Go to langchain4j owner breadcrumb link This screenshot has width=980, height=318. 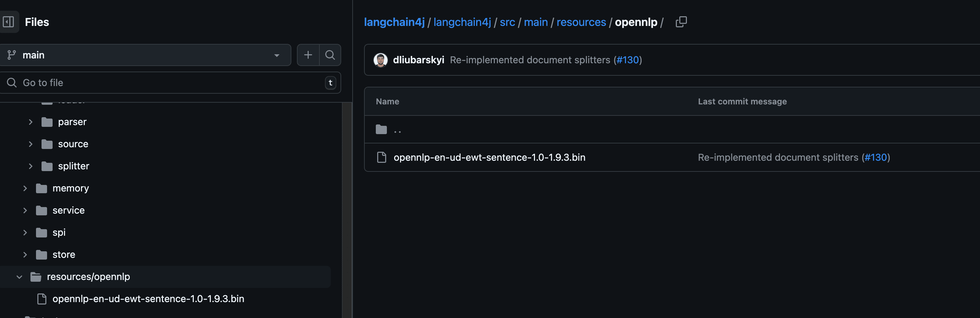tap(394, 22)
